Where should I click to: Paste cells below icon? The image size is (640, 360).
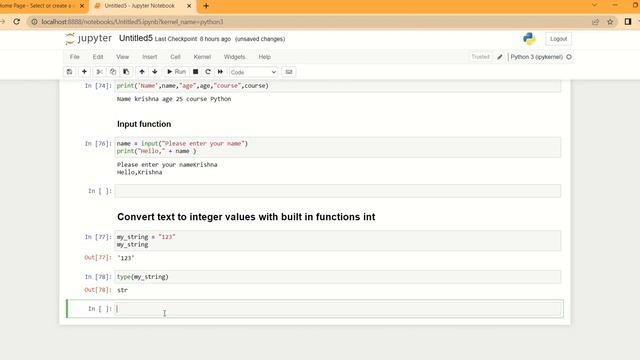pyautogui.click(x=126, y=72)
